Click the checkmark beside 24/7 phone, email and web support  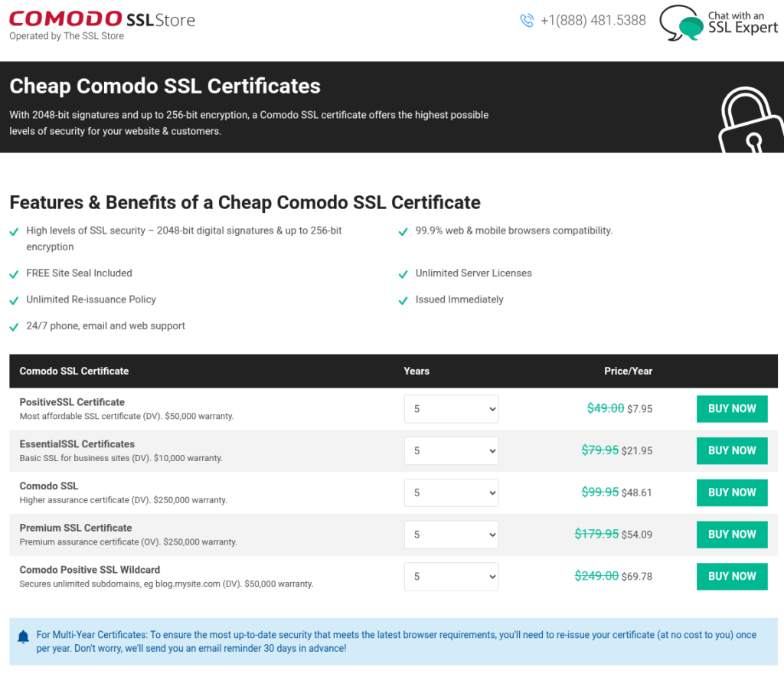[14, 326]
